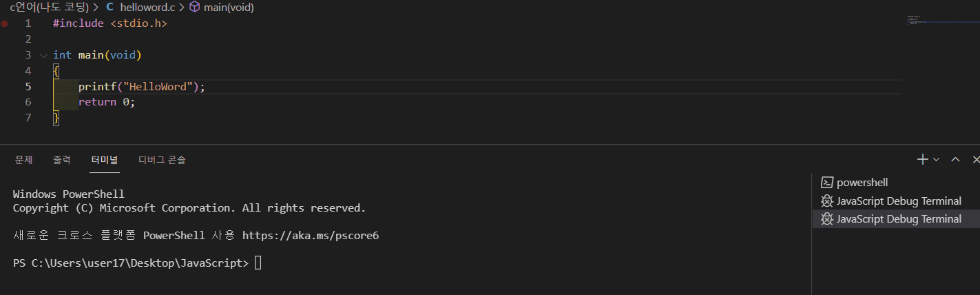The image size is (980, 295).
Task: Switch to the 문제 tab
Action: coord(24,159)
